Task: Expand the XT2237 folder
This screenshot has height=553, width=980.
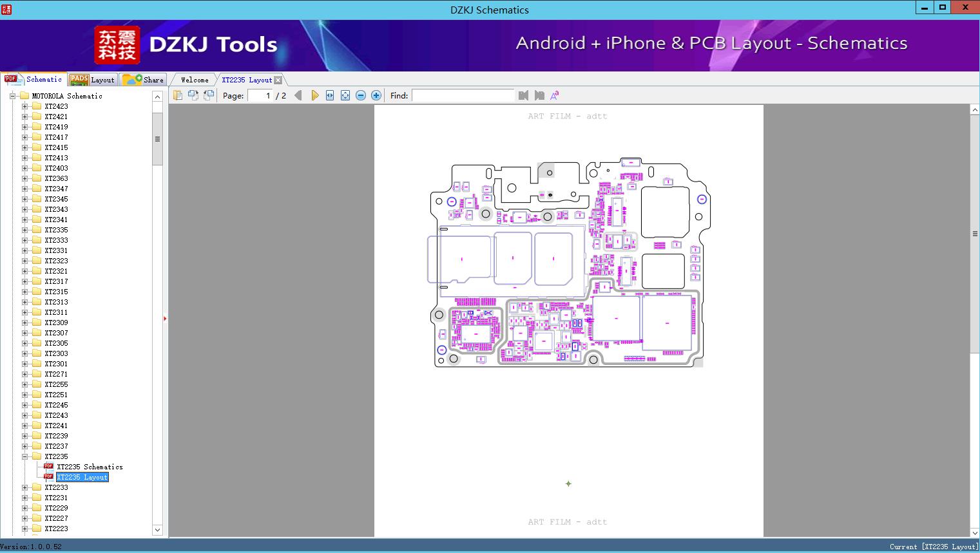Action: pos(24,446)
